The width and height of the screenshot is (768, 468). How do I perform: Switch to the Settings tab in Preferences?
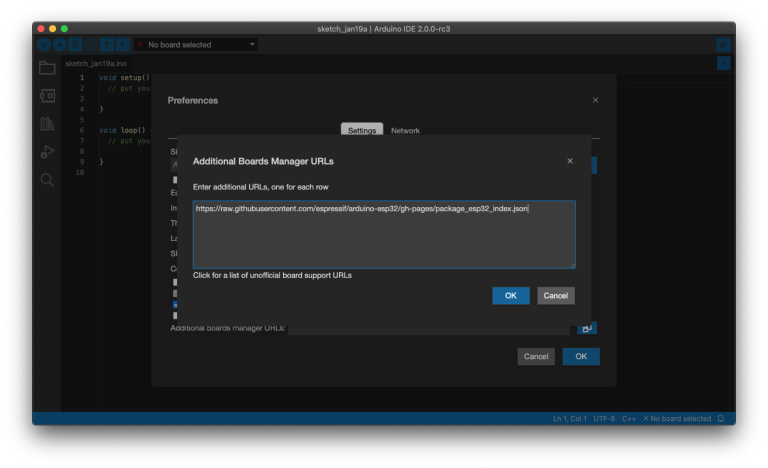(x=362, y=130)
